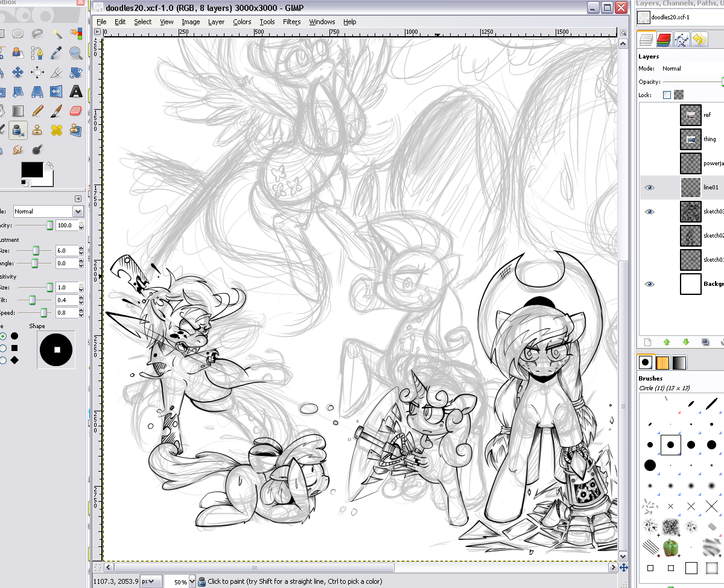This screenshot has height=588, width=724.
Task: Select the Alignment tool
Action: coord(37,72)
